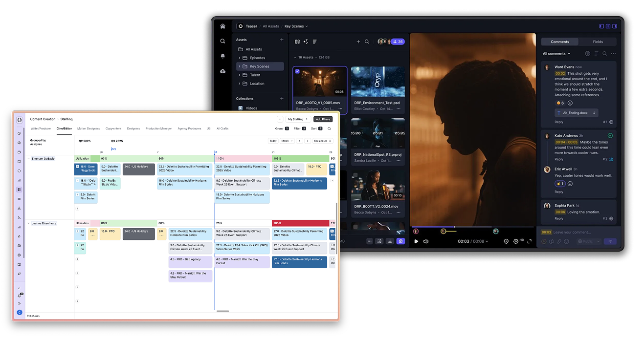Select the DRP_B00TT_V2_0024.mov thumbnail
The height and width of the screenshot is (360, 644).
coord(378,186)
